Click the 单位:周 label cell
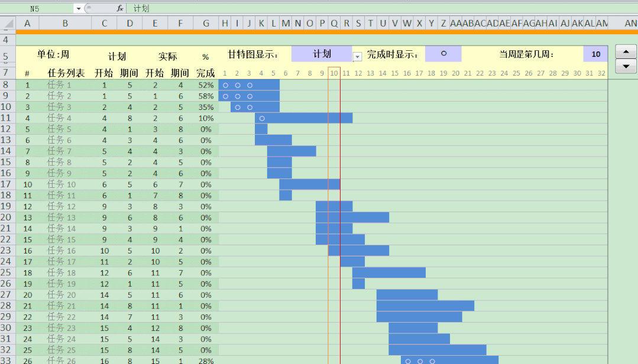The width and height of the screenshot is (638, 364). click(x=53, y=54)
